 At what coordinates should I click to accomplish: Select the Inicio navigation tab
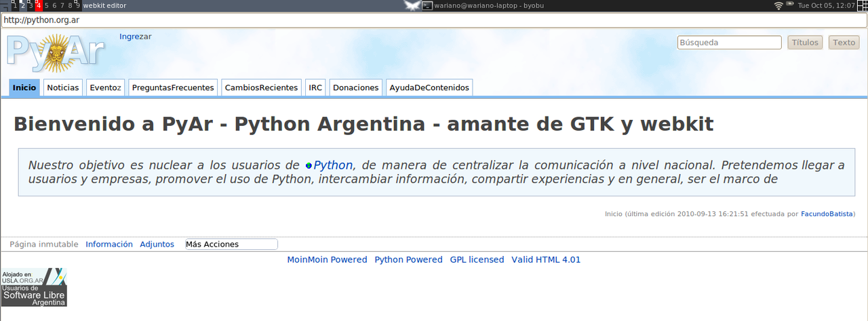(x=24, y=87)
